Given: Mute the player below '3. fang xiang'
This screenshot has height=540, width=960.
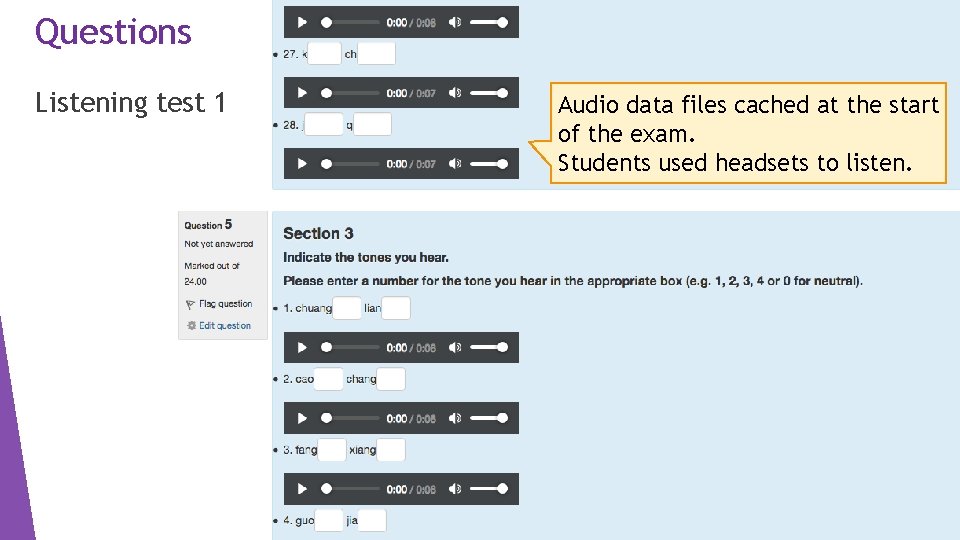Looking at the screenshot, I should click(454, 489).
